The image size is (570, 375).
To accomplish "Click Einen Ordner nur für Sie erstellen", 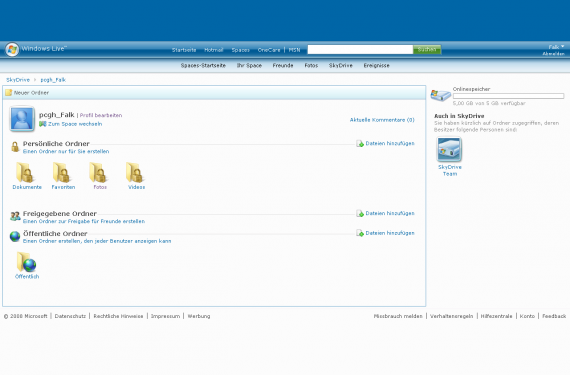I will pyautogui.click(x=66, y=151).
